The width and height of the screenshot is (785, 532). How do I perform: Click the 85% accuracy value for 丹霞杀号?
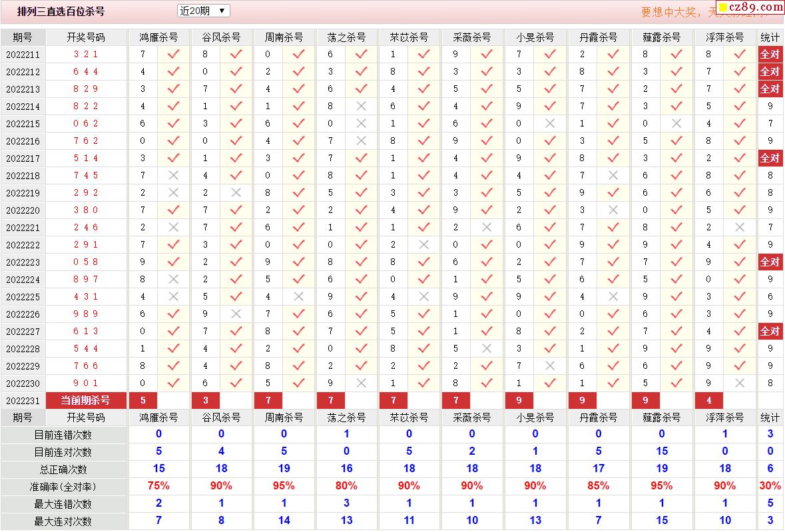click(599, 486)
